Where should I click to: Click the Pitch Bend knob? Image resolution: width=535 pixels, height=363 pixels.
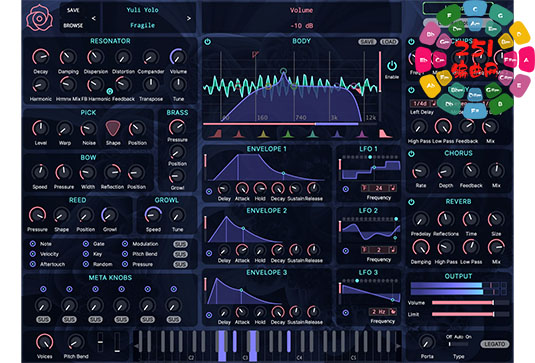pos(76,342)
